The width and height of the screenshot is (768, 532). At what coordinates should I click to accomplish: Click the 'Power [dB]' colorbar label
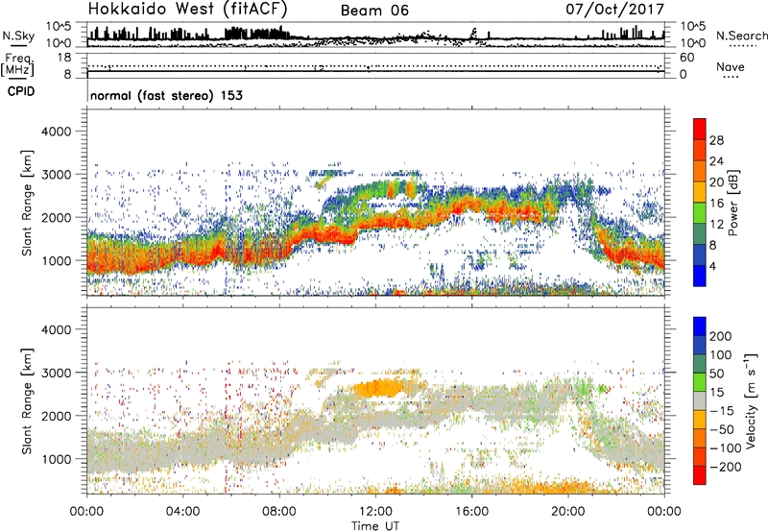tap(733, 203)
